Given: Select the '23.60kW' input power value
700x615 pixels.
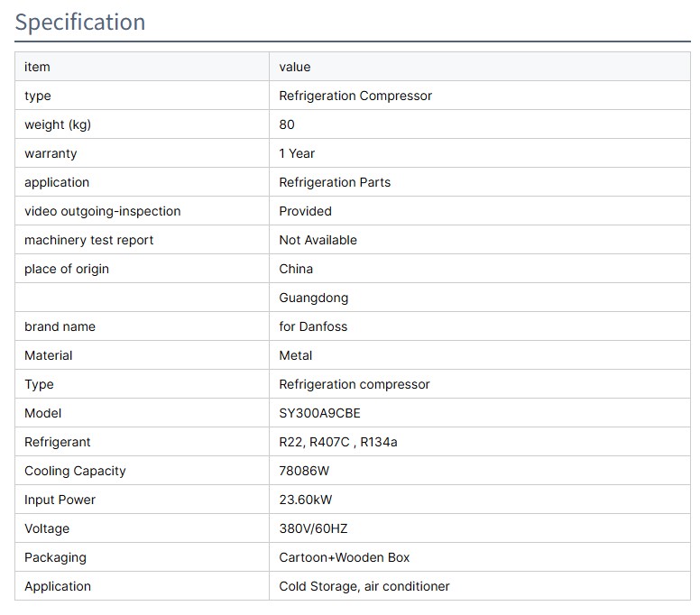Looking at the screenshot, I should tap(306, 500).
